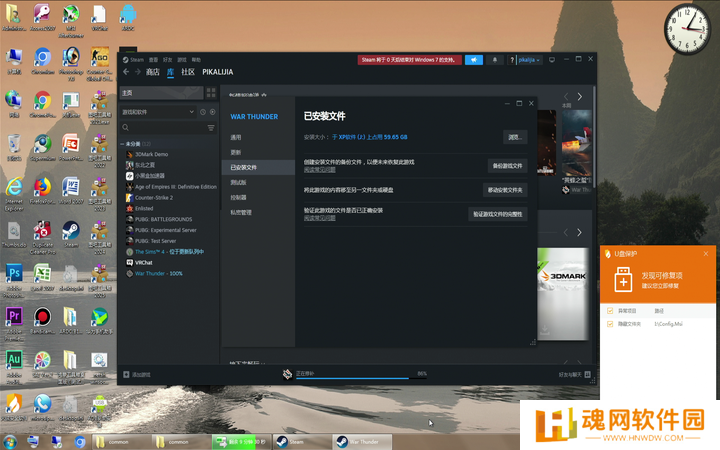Next arrow in top featured carousel
Image resolution: width=720 pixels, height=450 pixels.
click(579, 96)
